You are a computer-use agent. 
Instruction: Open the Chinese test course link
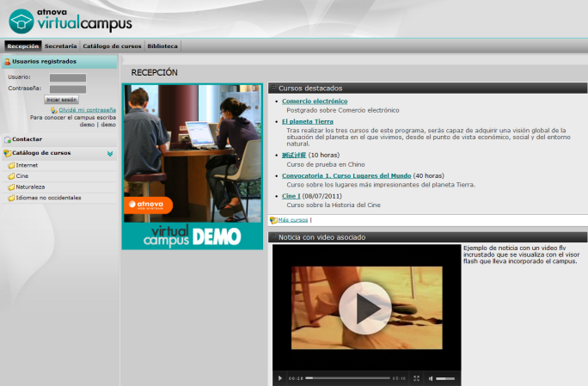point(294,156)
